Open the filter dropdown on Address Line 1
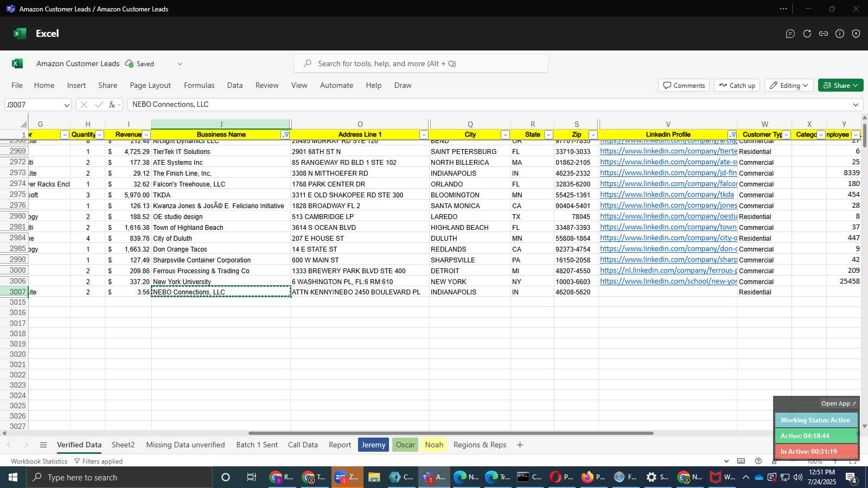Viewport: 868px width, 488px height. 424,135
